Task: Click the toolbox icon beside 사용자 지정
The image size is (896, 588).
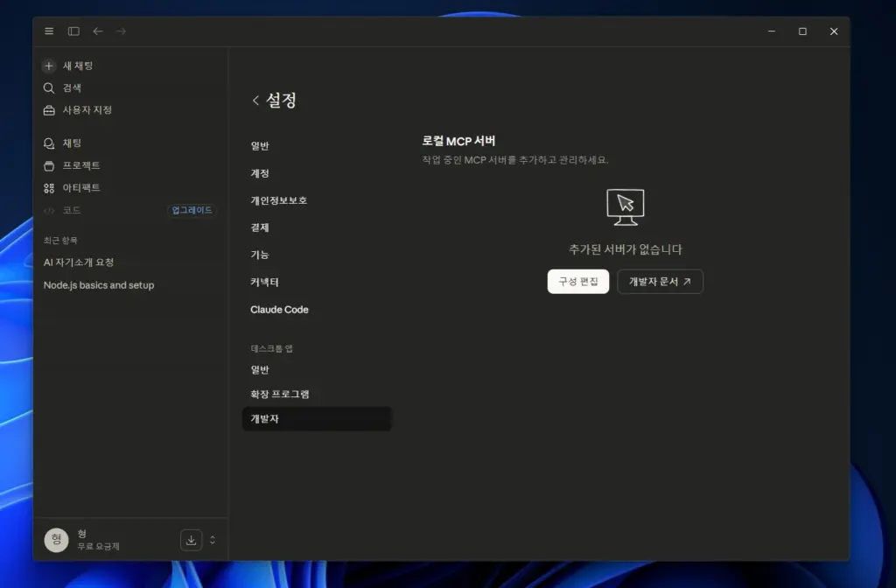Action: coord(49,110)
